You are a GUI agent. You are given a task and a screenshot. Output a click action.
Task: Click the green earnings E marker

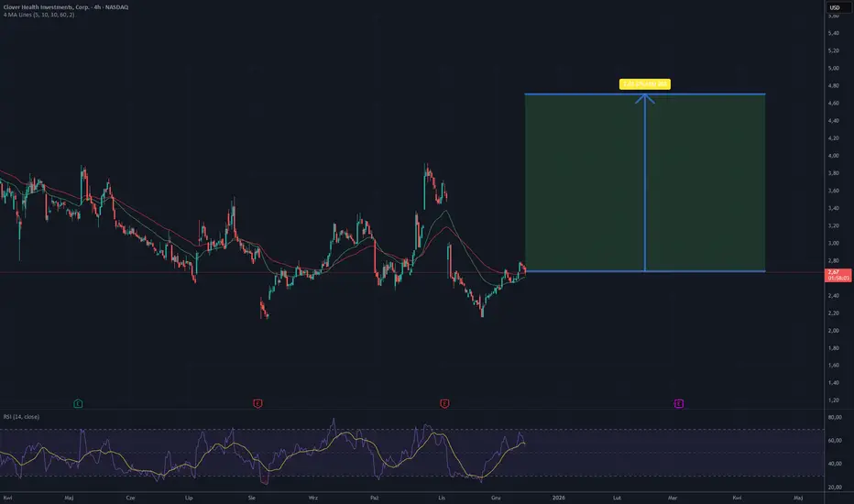(x=78, y=403)
